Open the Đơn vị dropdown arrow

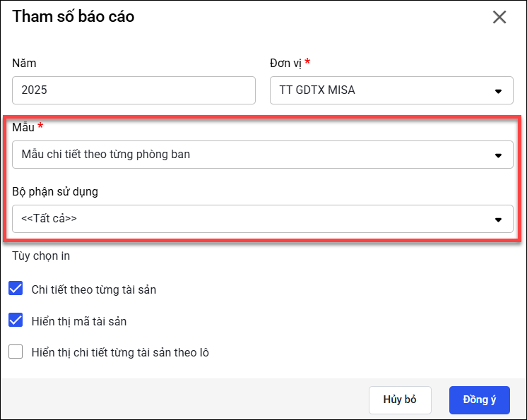pos(498,91)
